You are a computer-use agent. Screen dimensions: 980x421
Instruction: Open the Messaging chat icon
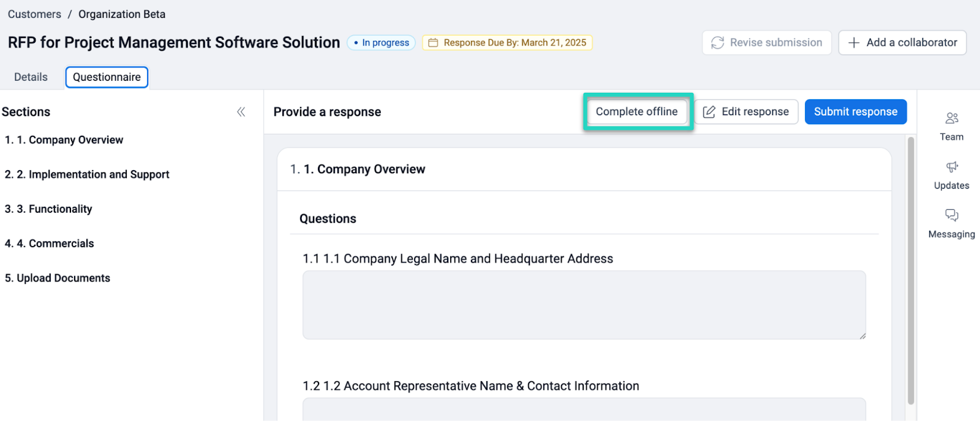(x=951, y=215)
